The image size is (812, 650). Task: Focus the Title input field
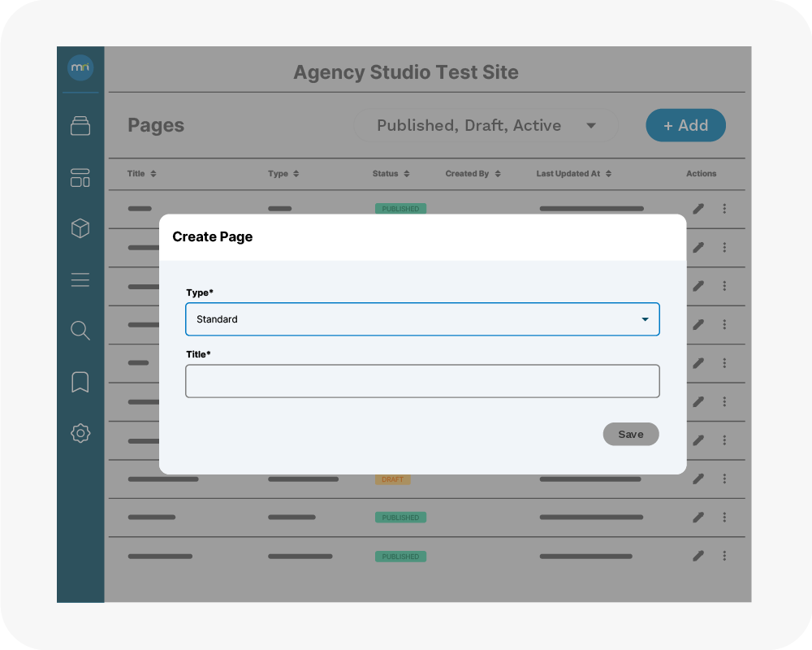(422, 381)
